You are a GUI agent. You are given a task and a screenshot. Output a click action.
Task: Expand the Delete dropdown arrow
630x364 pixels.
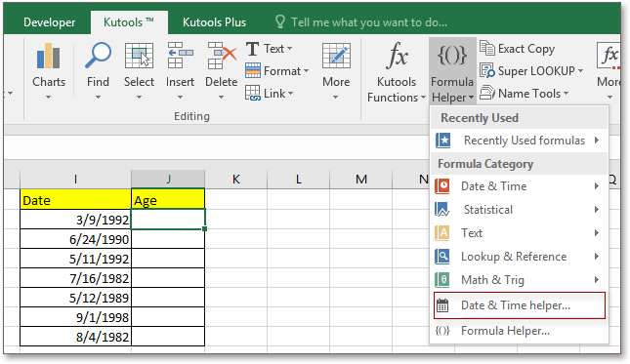pyautogui.click(x=221, y=98)
